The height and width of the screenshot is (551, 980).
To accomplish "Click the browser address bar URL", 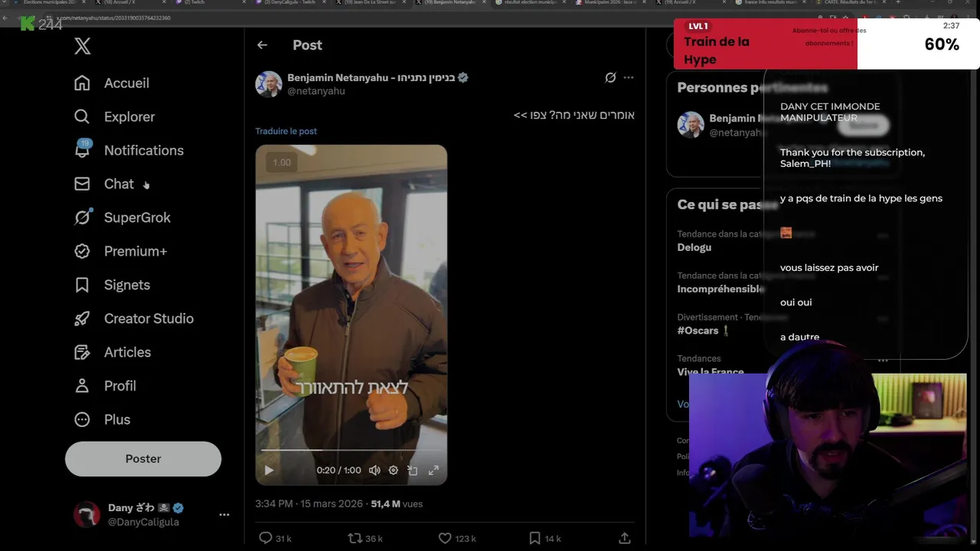I will pos(113,18).
